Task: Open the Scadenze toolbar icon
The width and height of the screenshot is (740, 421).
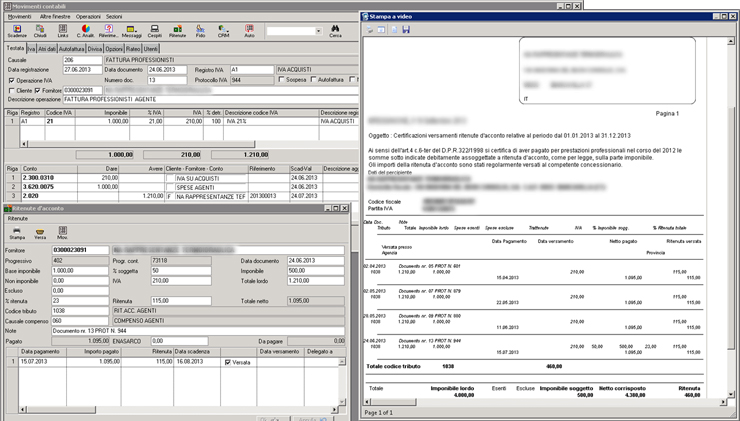Action: (x=17, y=31)
